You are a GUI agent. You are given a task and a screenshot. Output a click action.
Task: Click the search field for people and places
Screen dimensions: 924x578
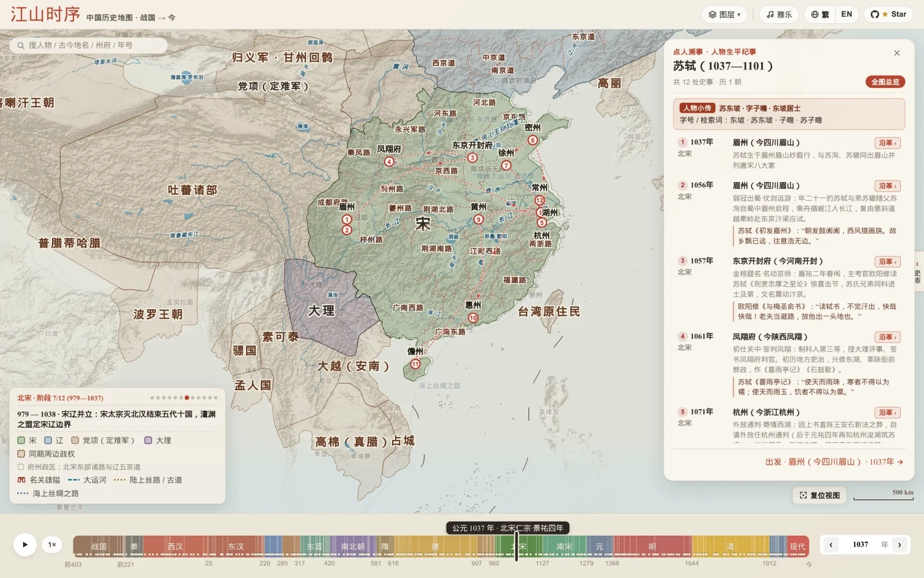[x=88, y=45]
